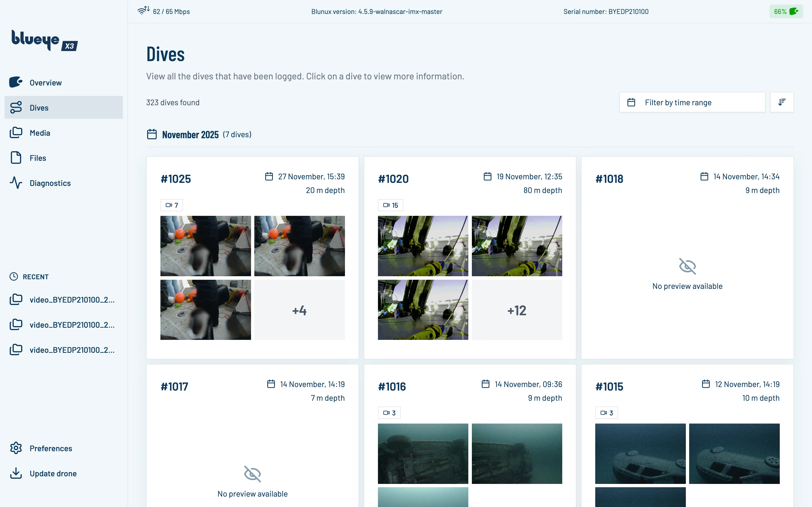812x507 pixels.
Task: Click the wifi signal icon in top bar
Action: [x=143, y=11]
